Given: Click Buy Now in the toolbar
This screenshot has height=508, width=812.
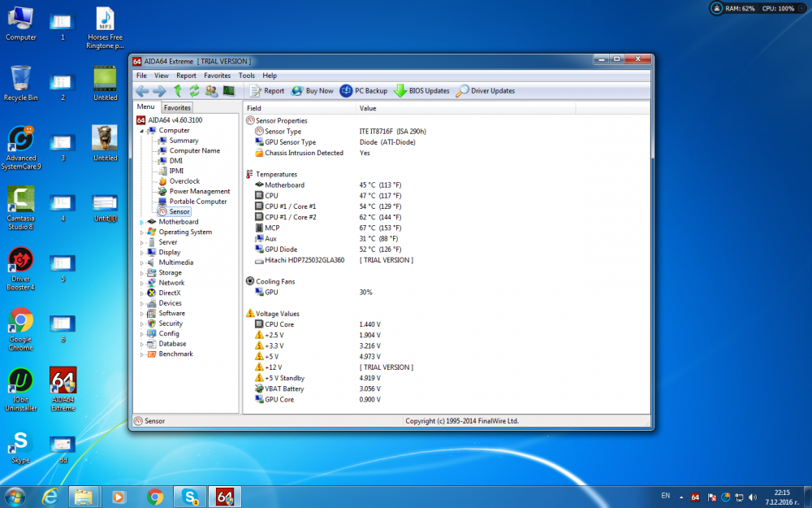Looking at the screenshot, I should [x=313, y=91].
